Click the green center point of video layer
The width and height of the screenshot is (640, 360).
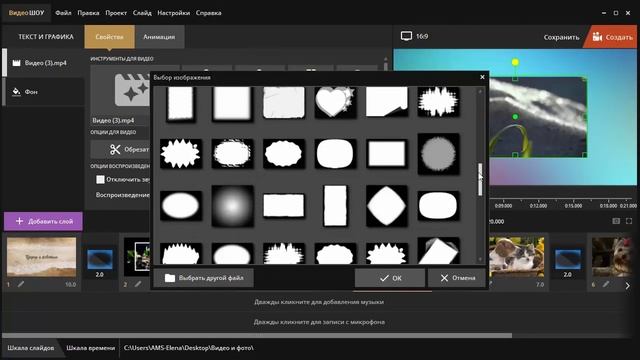point(515,117)
